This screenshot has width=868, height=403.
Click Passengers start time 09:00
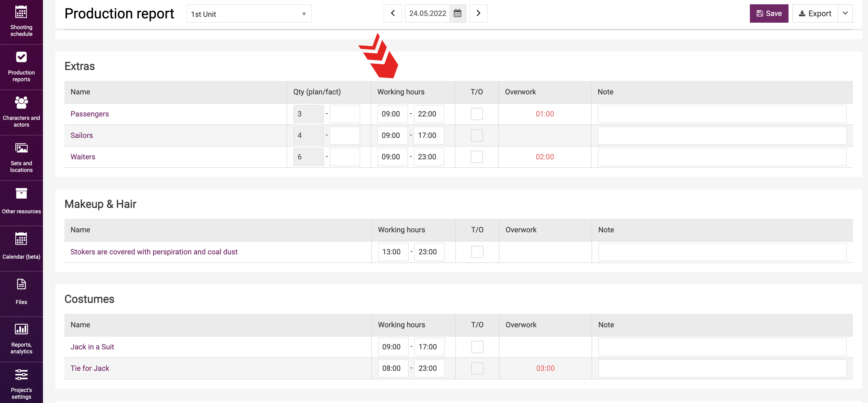point(392,114)
